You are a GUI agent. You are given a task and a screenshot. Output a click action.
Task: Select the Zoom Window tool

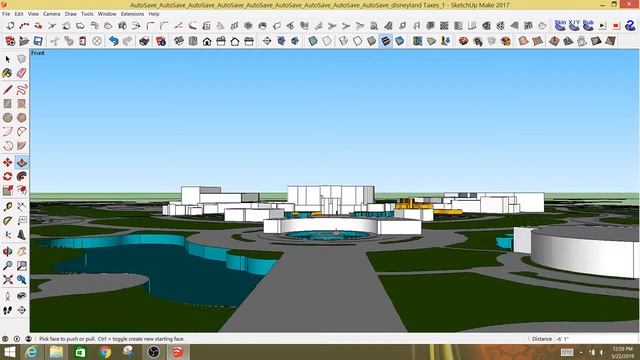tap(22, 266)
